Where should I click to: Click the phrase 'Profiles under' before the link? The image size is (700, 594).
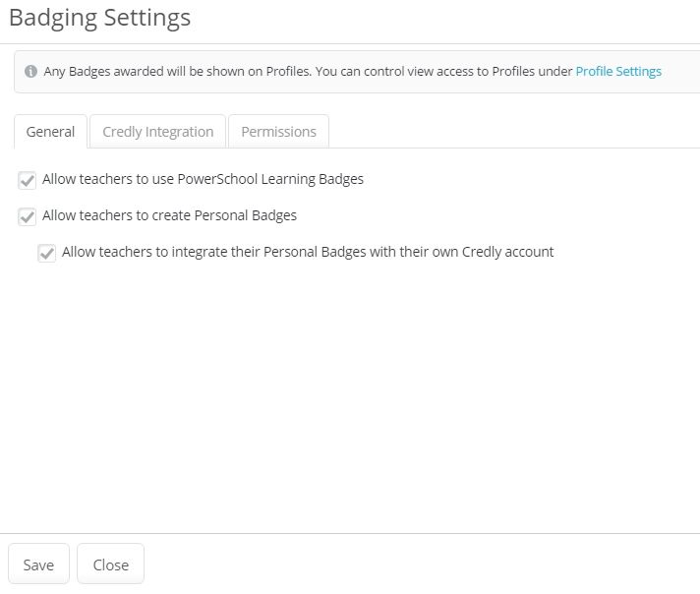(532, 72)
